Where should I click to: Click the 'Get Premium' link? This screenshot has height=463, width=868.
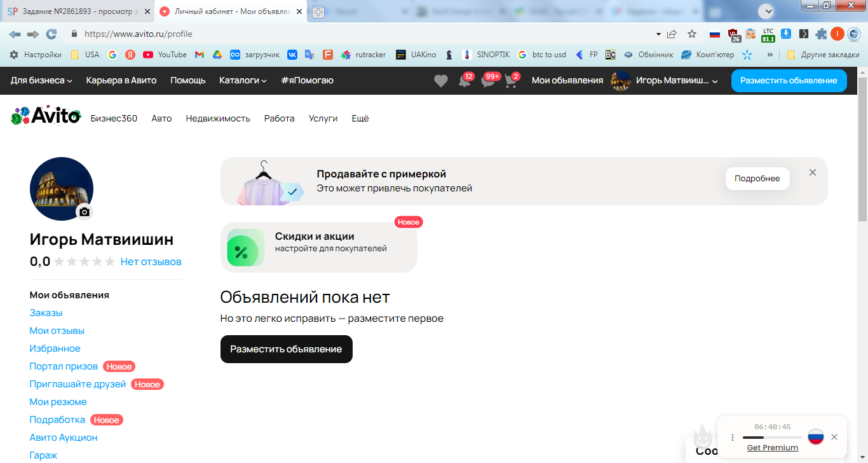click(x=773, y=448)
